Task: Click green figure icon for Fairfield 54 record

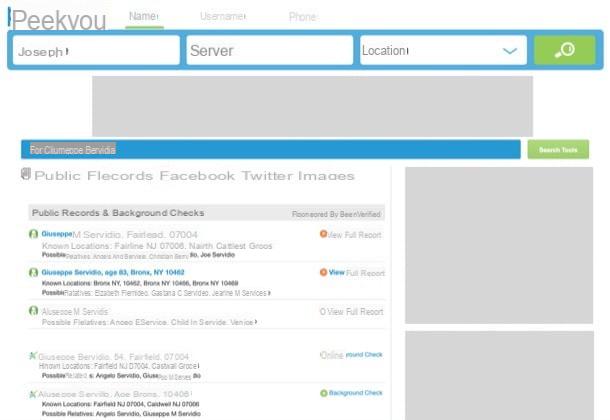Action: 33,355
